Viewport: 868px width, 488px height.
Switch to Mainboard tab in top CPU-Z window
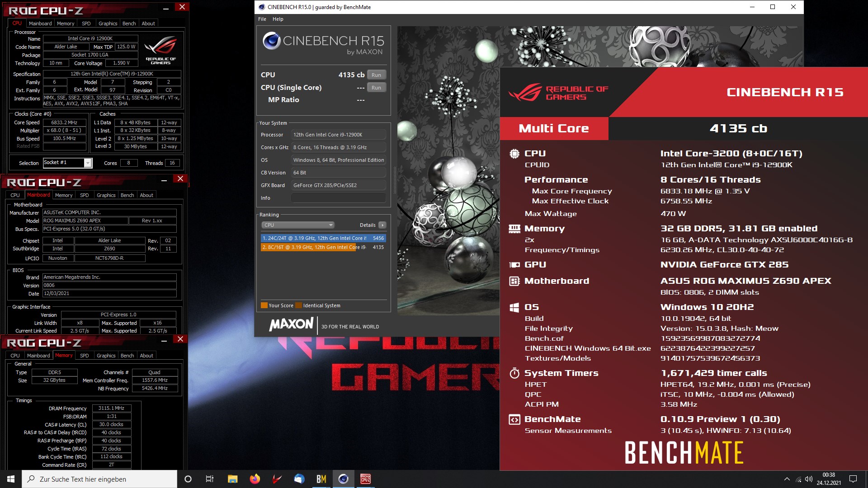click(x=40, y=23)
